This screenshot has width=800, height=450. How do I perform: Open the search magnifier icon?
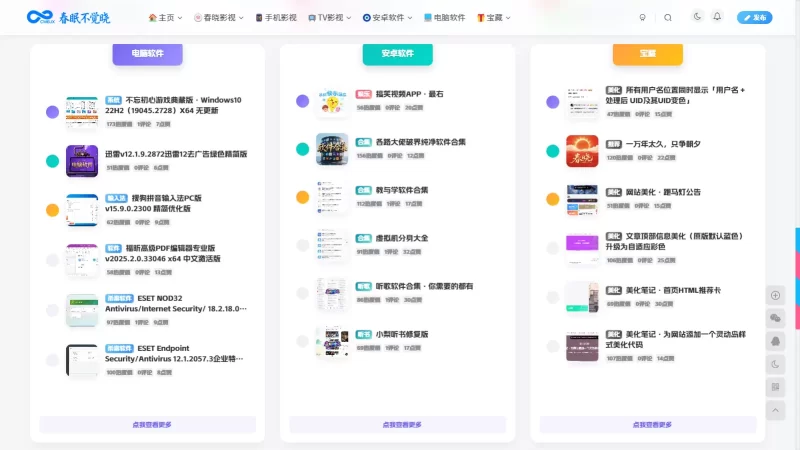(x=668, y=17)
